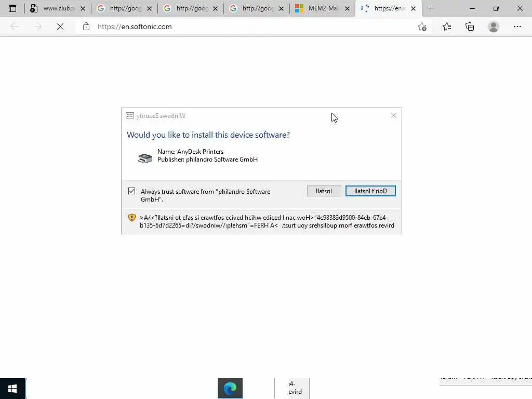The image size is (532, 399).
Task: Switch to the second google tab
Action: pos(190,8)
